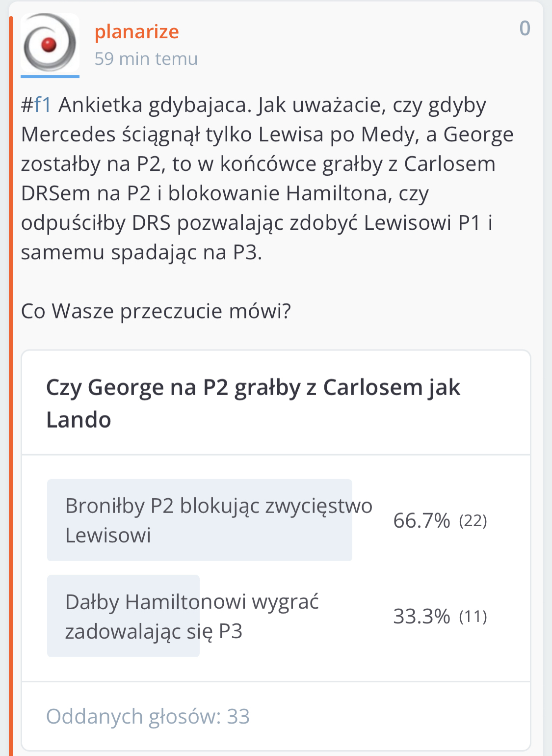Open planarize's avatar image
The width and height of the screenshot is (552, 756).
[x=50, y=43]
